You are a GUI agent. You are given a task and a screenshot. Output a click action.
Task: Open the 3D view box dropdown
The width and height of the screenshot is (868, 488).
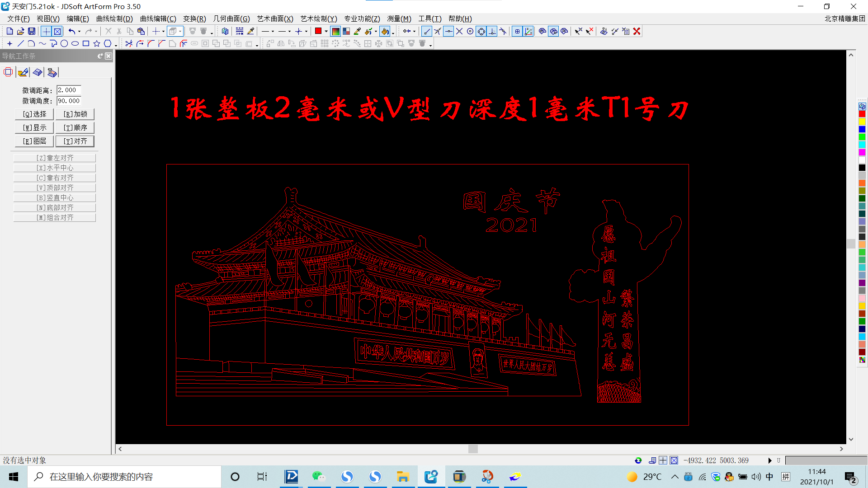click(x=180, y=32)
